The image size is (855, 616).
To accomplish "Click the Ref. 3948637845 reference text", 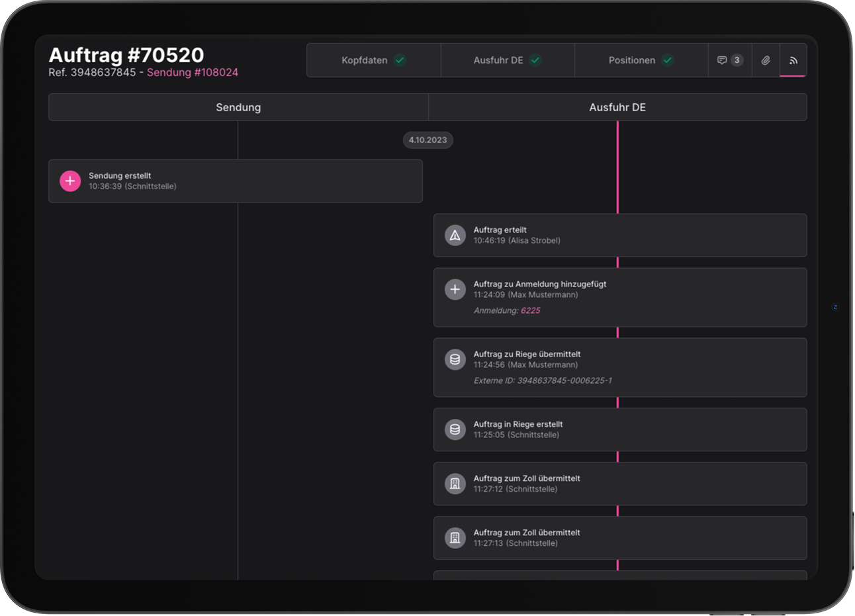I will click(x=92, y=72).
